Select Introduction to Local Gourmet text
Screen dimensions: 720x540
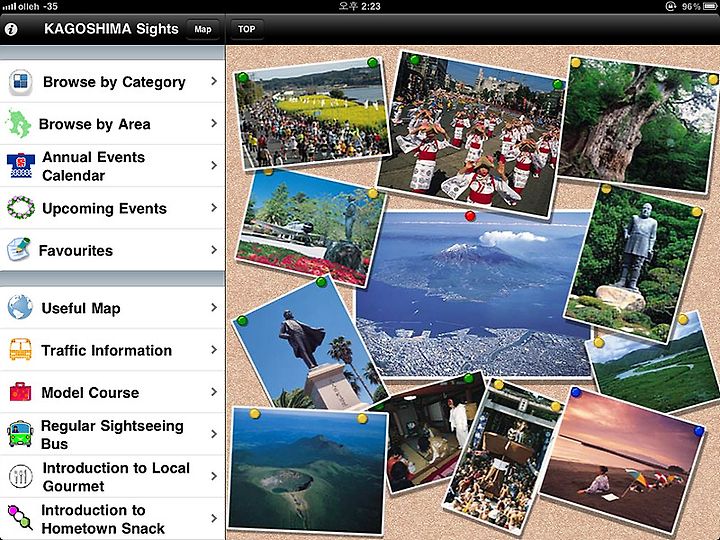point(116,477)
